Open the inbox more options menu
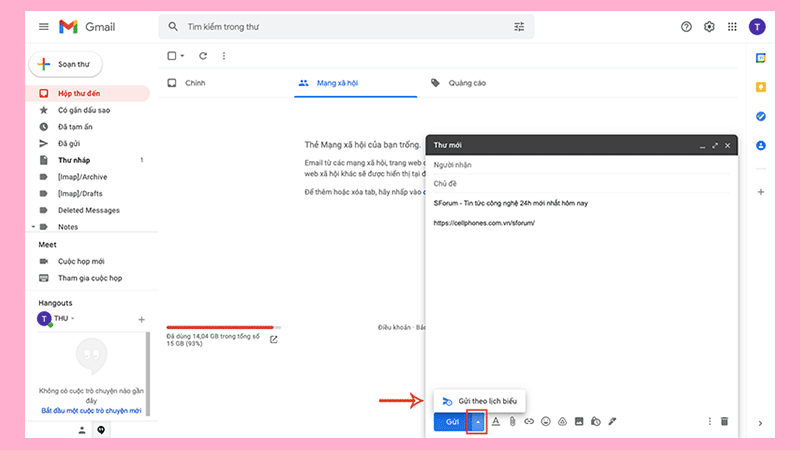Screen dimensions: 800x450 (x=223, y=56)
